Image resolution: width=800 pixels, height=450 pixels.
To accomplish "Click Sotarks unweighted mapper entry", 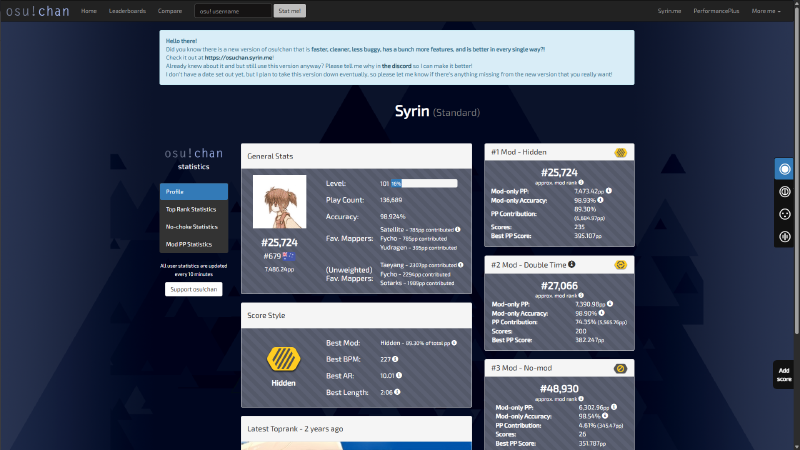I will tap(417, 283).
